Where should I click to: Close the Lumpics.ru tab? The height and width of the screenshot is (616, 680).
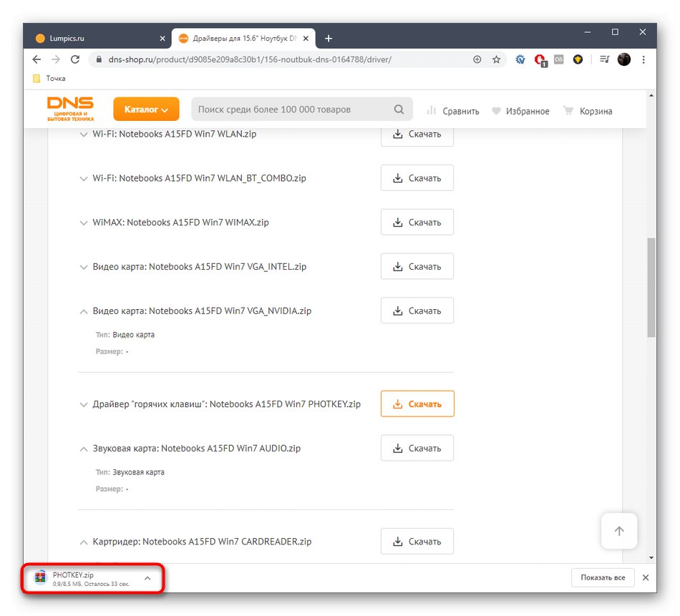tap(162, 39)
